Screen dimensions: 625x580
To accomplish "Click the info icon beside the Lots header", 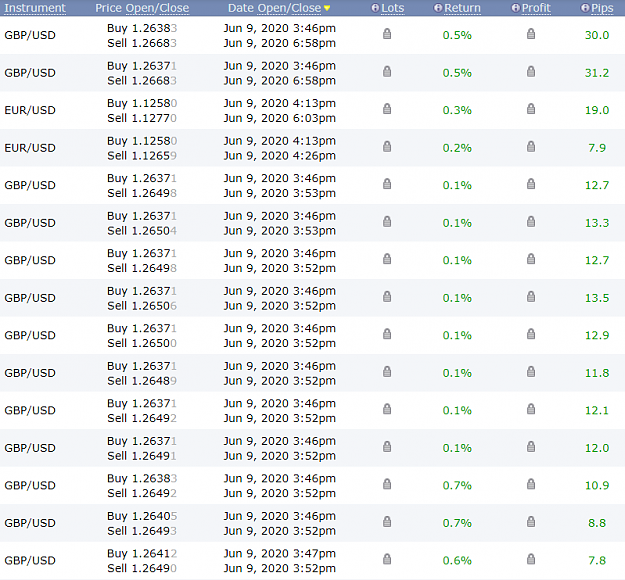I will pos(375,8).
